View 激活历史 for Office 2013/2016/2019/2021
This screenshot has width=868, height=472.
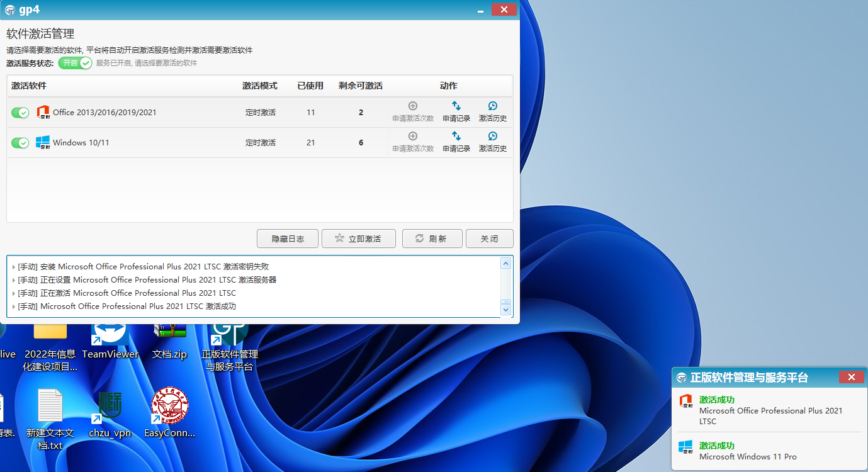[x=492, y=112]
